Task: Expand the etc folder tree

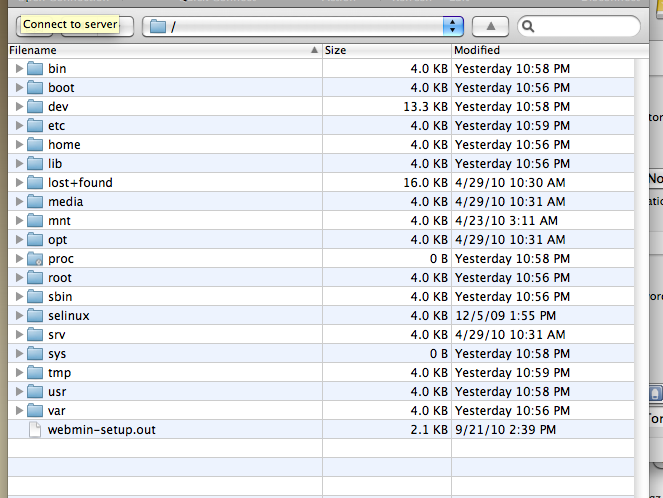Action: click(19, 126)
